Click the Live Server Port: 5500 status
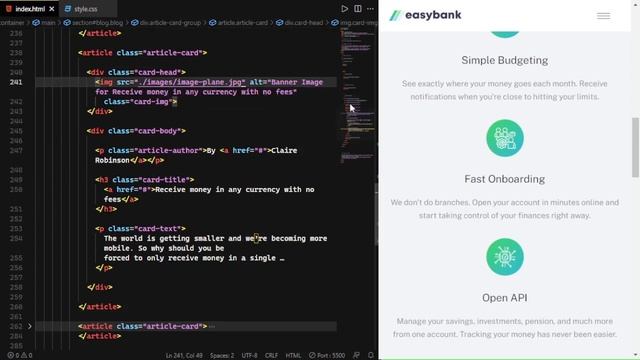Screen dimensions: 640x360 tap(327, 356)
